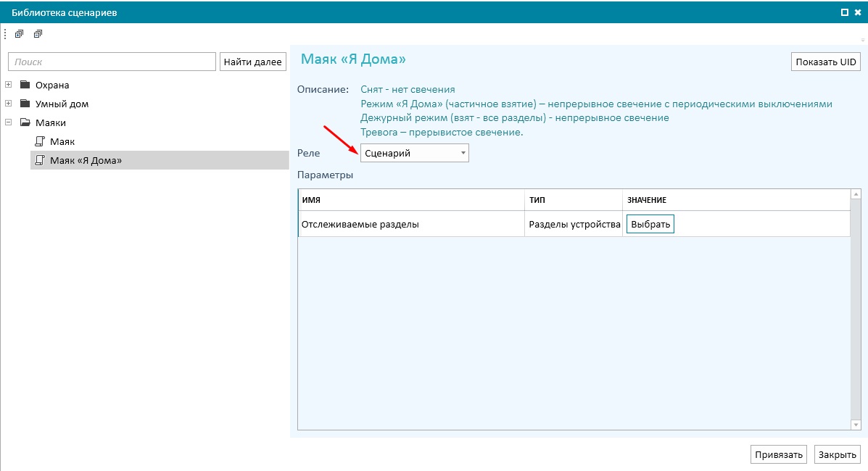
Task: Click the Охрана folder icon
Action: pyautogui.click(x=25, y=85)
